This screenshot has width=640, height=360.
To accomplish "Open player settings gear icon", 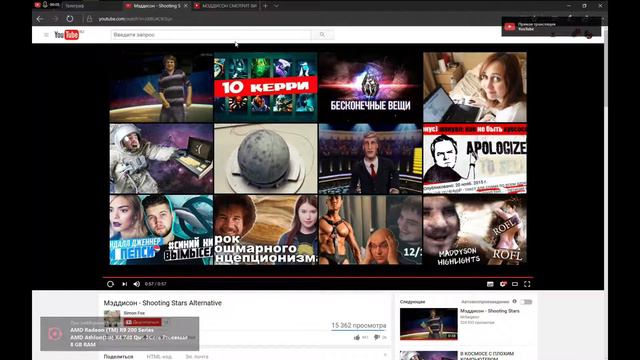I will pos(503,284).
